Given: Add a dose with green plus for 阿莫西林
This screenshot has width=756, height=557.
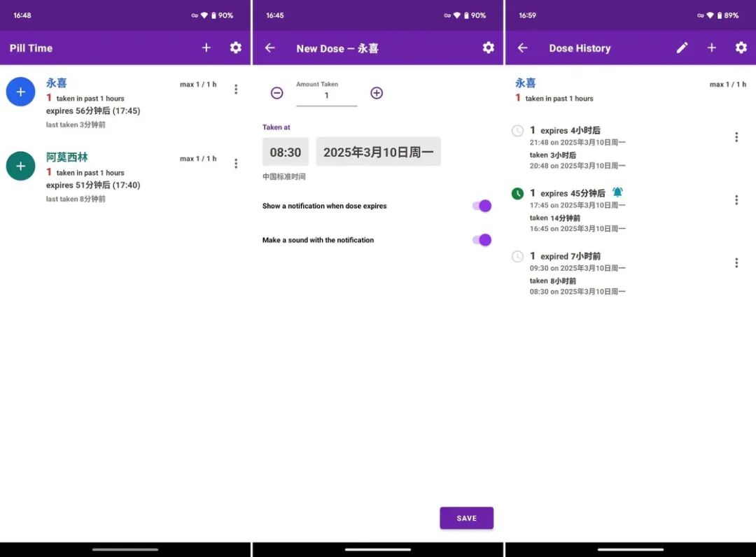Looking at the screenshot, I should (x=21, y=167).
